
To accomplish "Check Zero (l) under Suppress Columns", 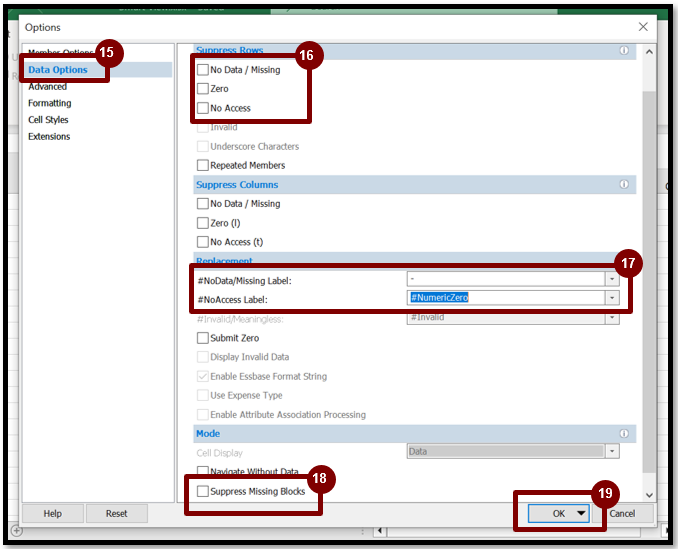I will pyautogui.click(x=202, y=223).
